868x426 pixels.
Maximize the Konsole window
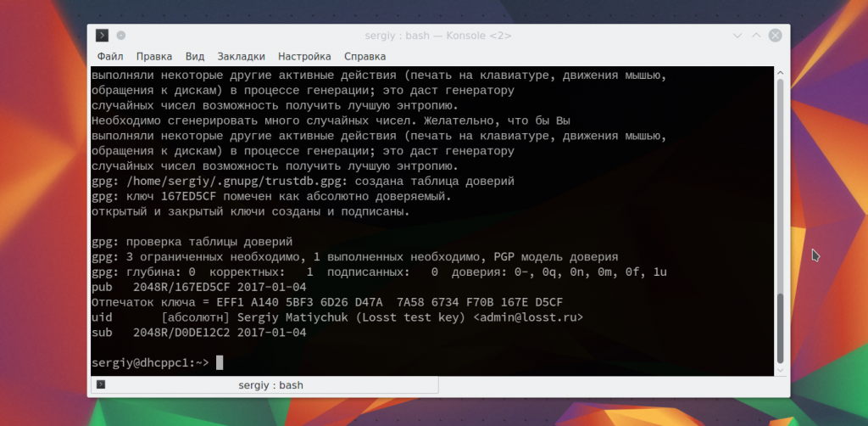(755, 36)
